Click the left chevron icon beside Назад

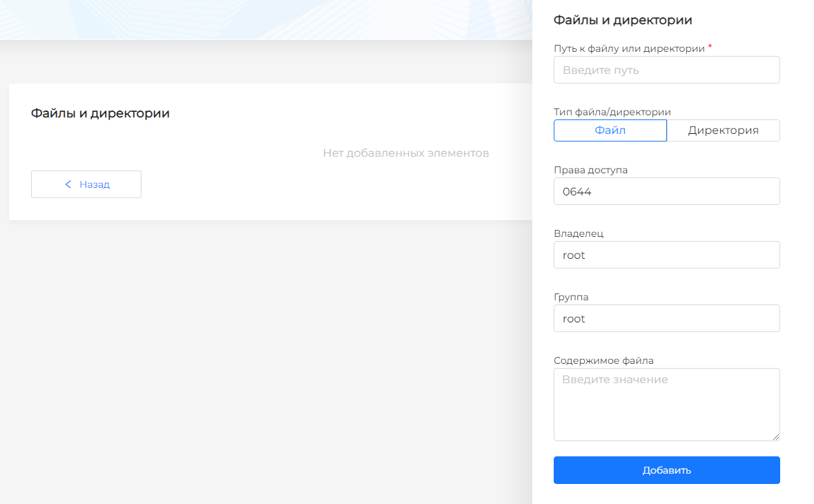68,184
